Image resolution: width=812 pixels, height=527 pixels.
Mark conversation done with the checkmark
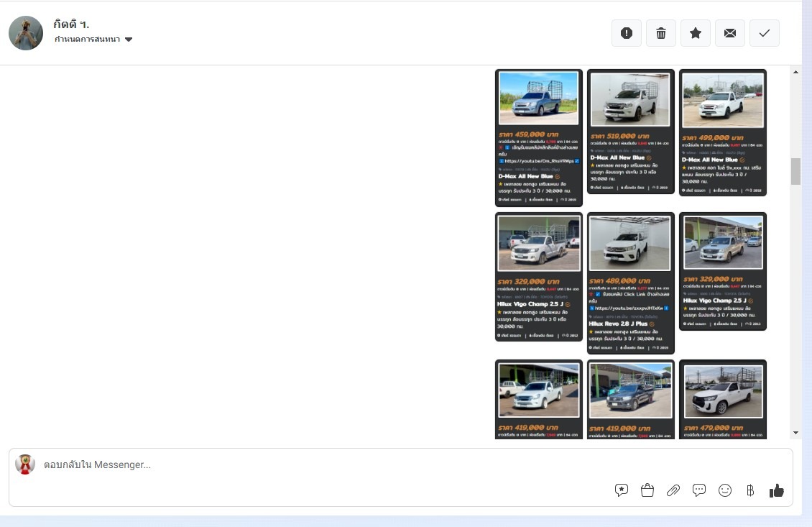point(765,33)
